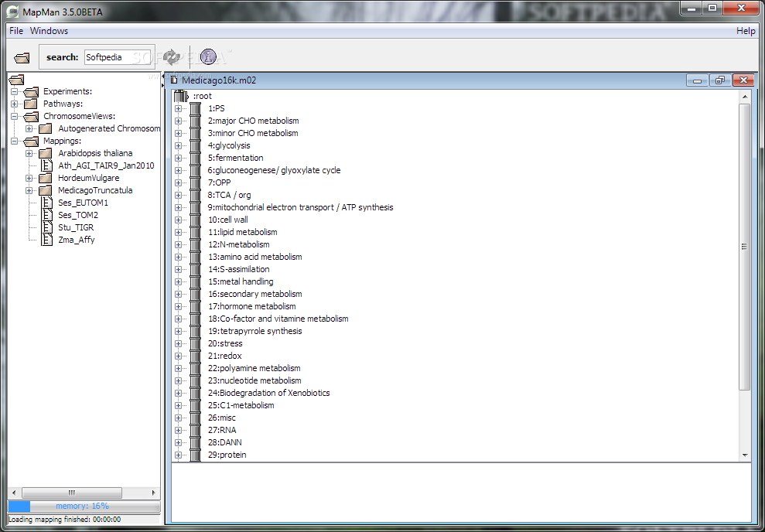Expand 17:hormone metabolism bin
The width and height of the screenshot is (765, 532).
click(178, 307)
